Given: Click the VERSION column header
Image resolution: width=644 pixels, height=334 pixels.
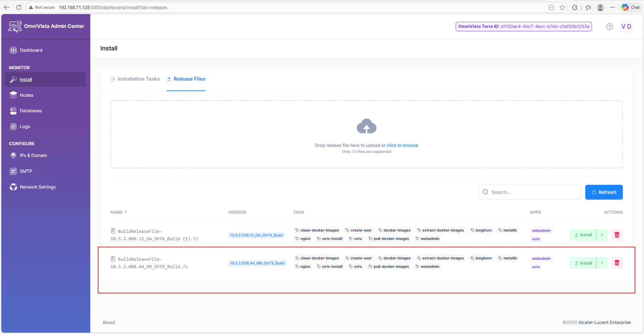Looking at the screenshot, I should click(237, 212).
